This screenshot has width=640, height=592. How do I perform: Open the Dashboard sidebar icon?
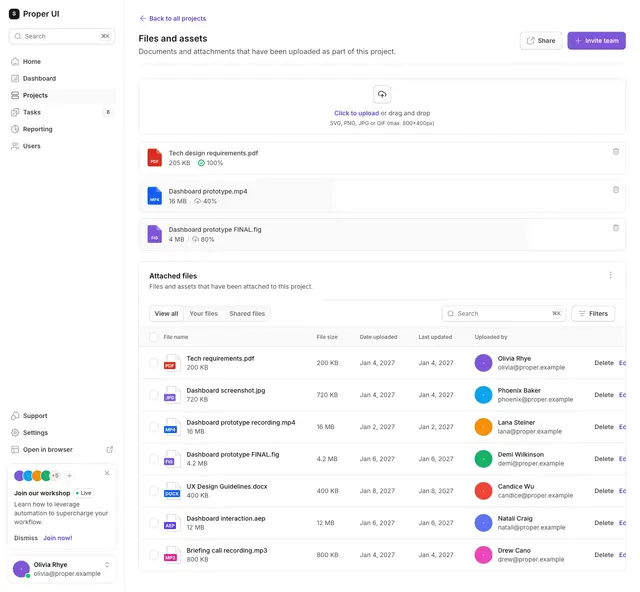(x=15, y=78)
